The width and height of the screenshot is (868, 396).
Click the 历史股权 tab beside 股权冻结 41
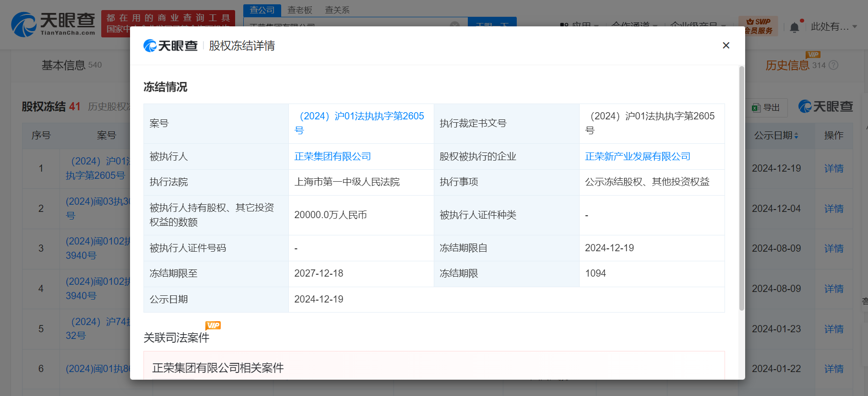click(x=109, y=106)
